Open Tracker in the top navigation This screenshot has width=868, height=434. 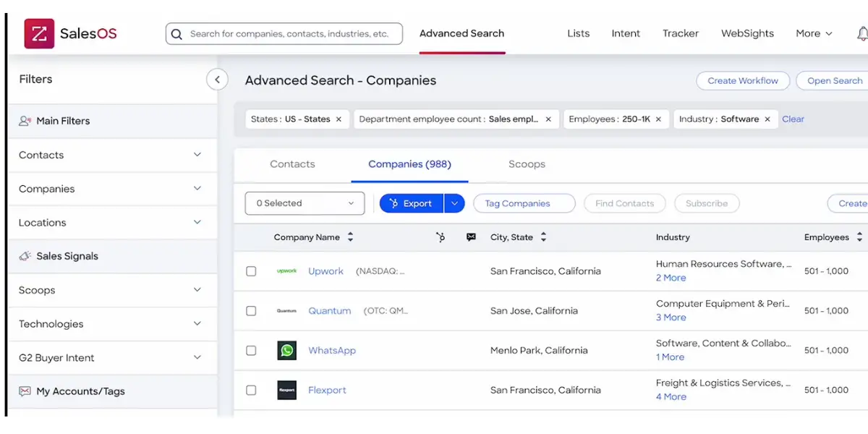tap(681, 33)
